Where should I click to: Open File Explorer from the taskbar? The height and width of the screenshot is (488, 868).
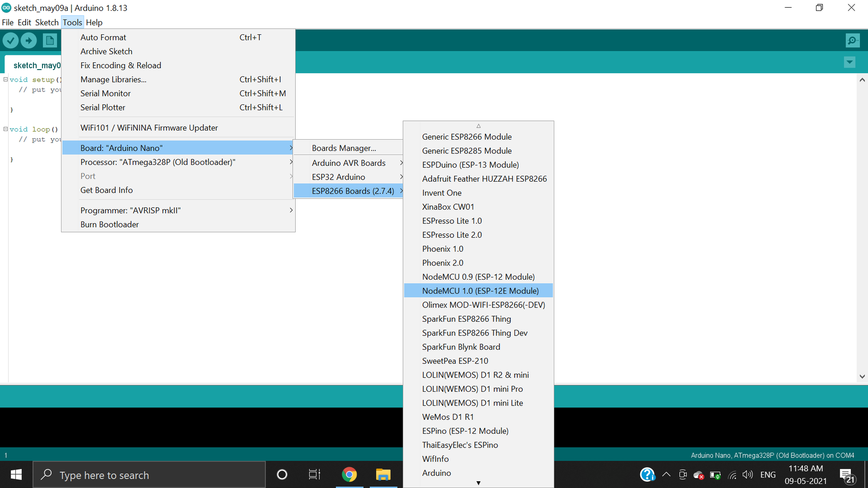tap(383, 475)
